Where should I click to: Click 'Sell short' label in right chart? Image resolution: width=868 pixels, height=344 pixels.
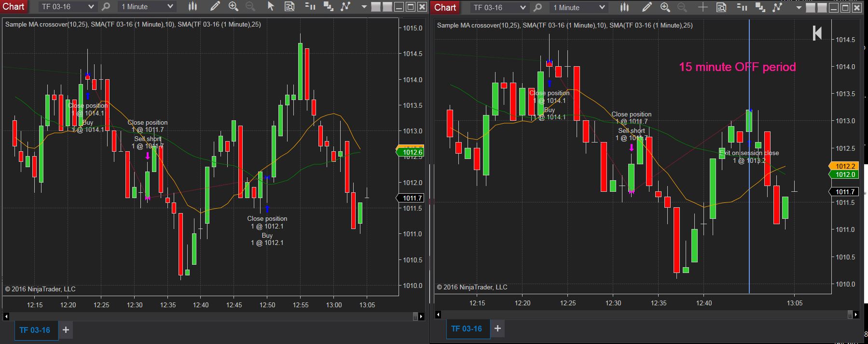click(x=631, y=130)
